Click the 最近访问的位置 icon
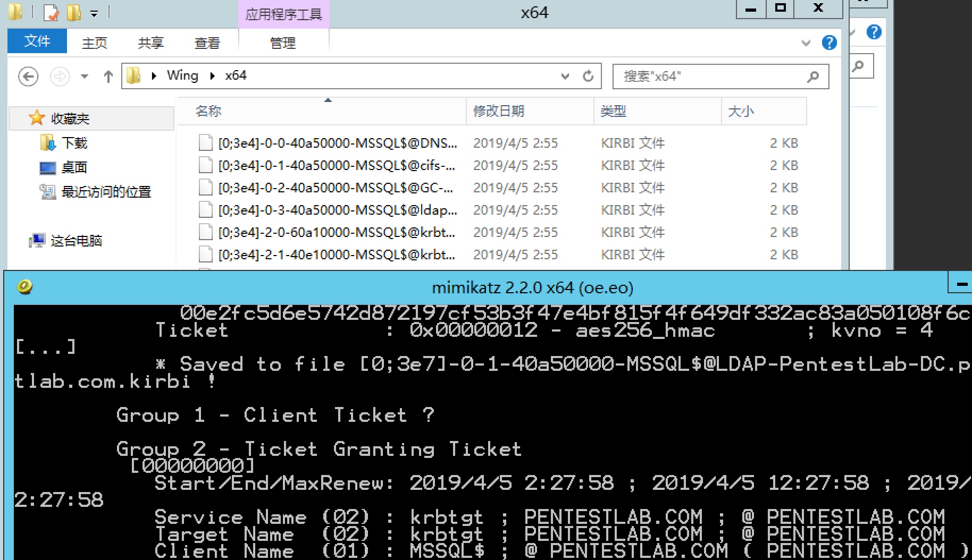 point(48,192)
